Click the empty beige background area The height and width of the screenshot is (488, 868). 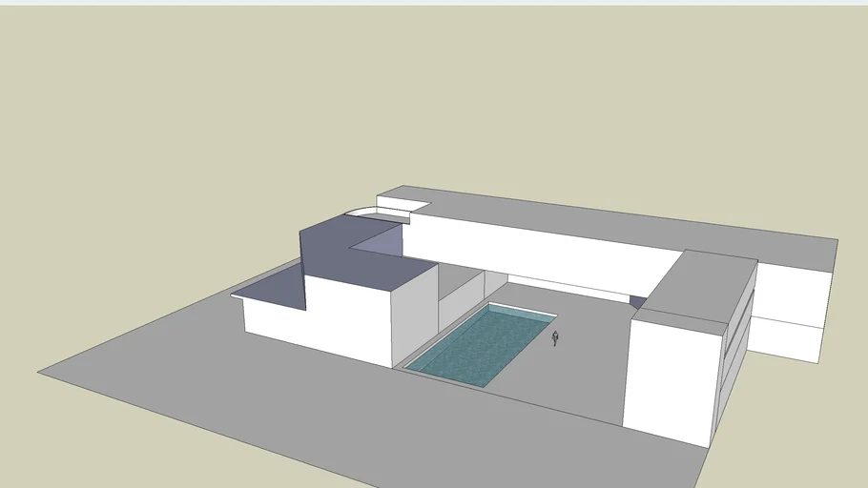[x=191, y=114]
